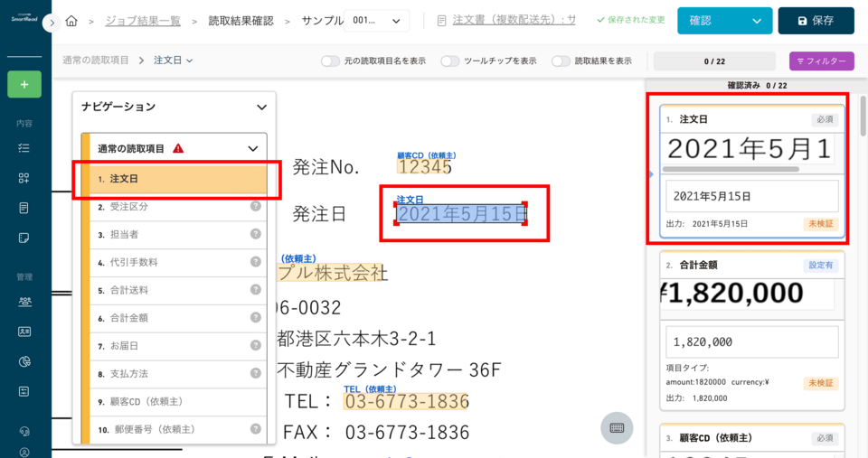868x458 pixels.
Task: Click help icon on 支払方法 row
Action: 255,373
